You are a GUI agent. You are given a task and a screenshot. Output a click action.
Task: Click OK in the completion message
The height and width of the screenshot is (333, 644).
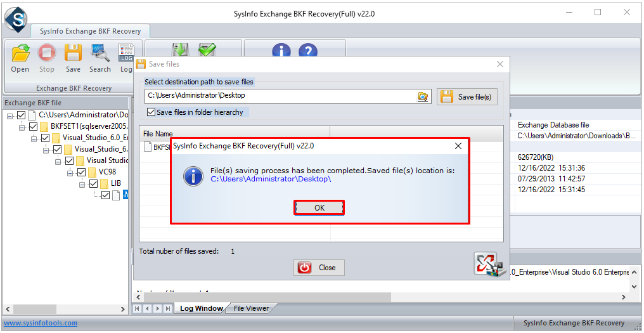(319, 208)
